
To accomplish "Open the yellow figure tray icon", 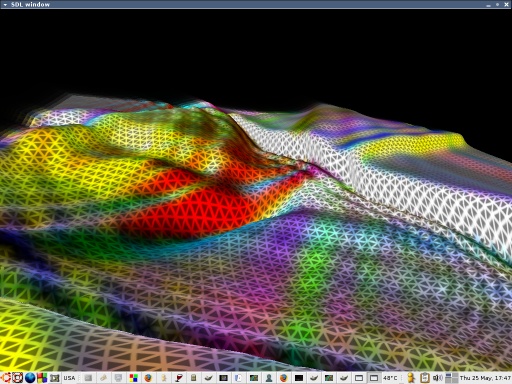I will (x=411, y=378).
